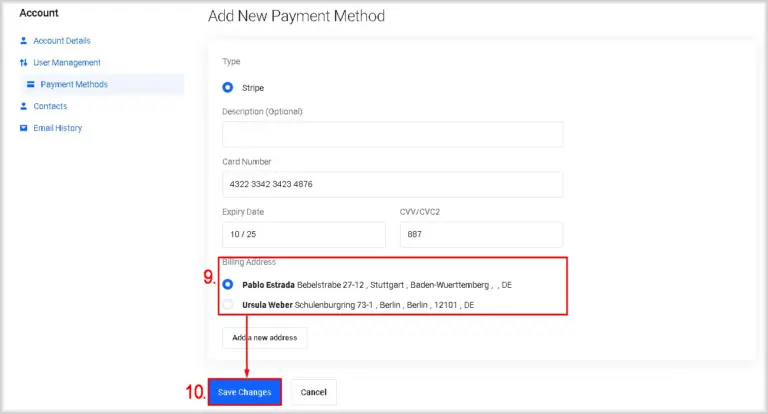Click the CVV/CVC2 field
Screen dimensions: 768x414
(481, 234)
